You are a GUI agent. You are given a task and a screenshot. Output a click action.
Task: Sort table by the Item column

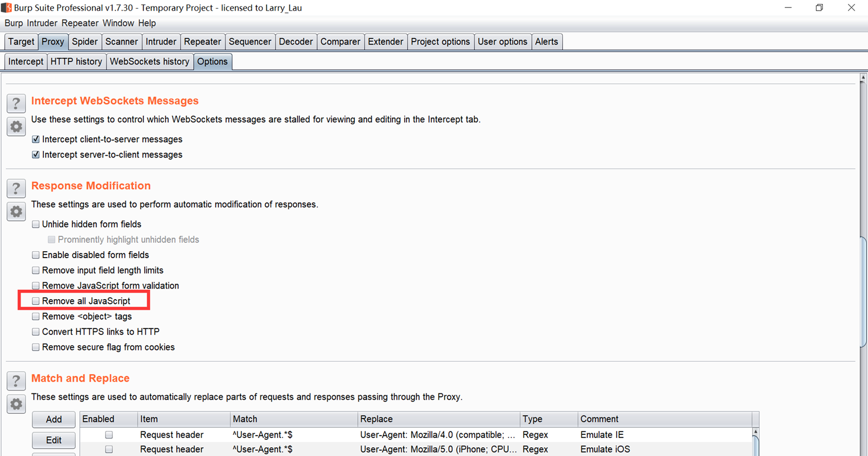tap(183, 419)
